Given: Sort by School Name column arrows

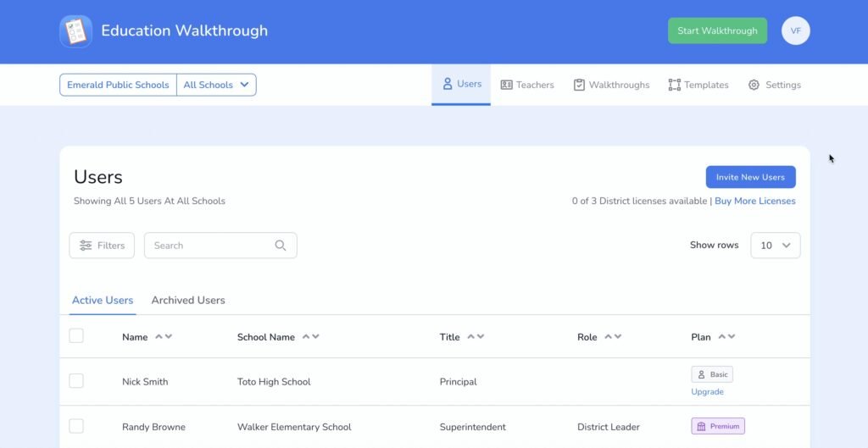Looking at the screenshot, I should 310,337.
